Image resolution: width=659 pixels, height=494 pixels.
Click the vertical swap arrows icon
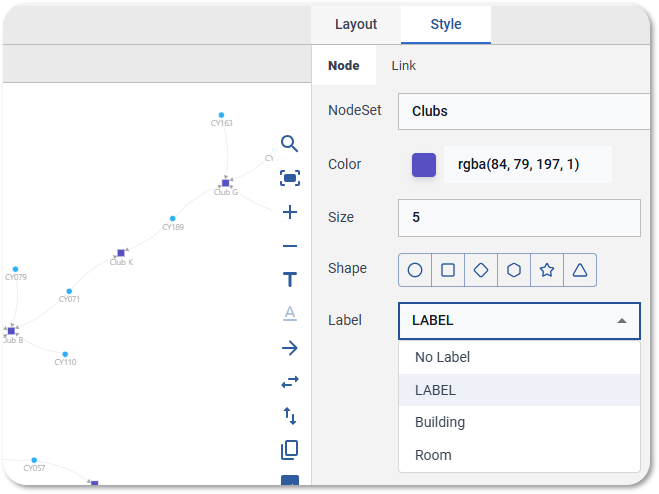coord(290,416)
